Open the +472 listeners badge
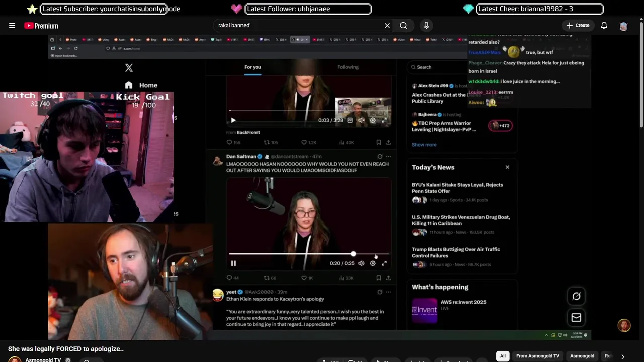This screenshot has width=644, height=362. tap(500, 126)
